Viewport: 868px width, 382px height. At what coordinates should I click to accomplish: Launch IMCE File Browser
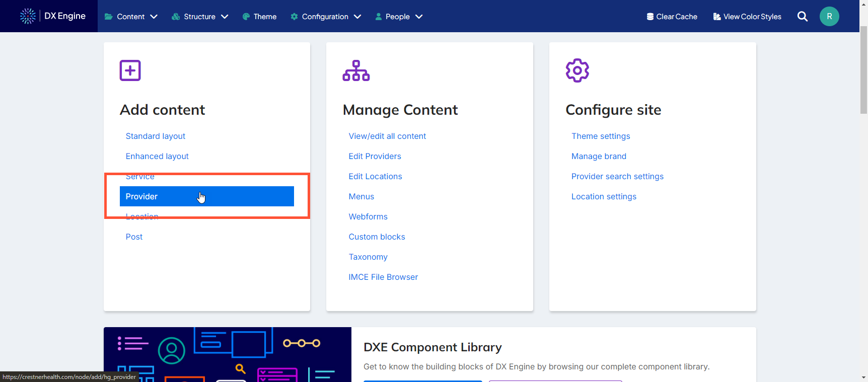383,277
